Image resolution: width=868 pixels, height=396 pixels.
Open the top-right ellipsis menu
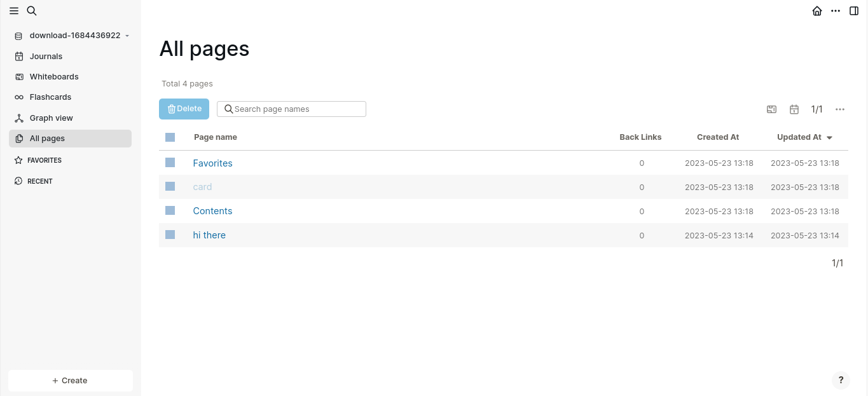[836, 11]
